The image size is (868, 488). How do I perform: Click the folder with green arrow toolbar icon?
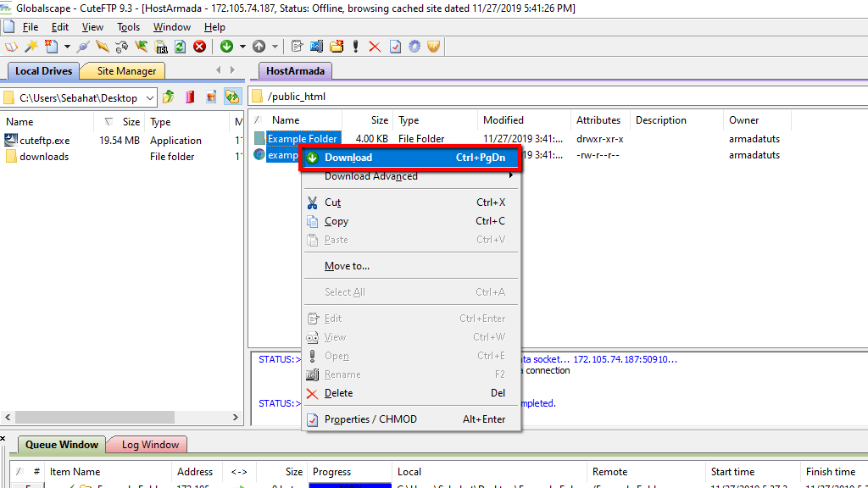tap(142, 47)
